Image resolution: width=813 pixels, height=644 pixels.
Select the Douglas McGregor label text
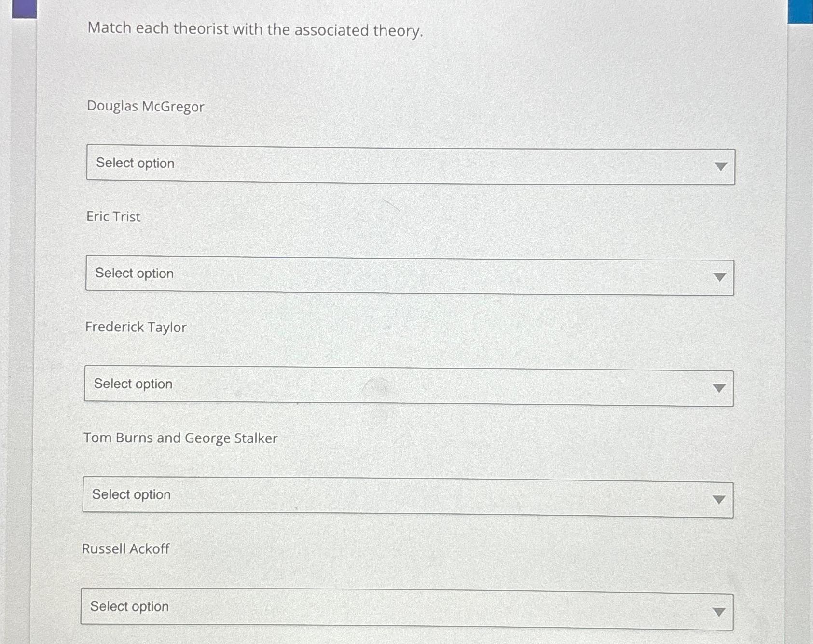tap(145, 107)
